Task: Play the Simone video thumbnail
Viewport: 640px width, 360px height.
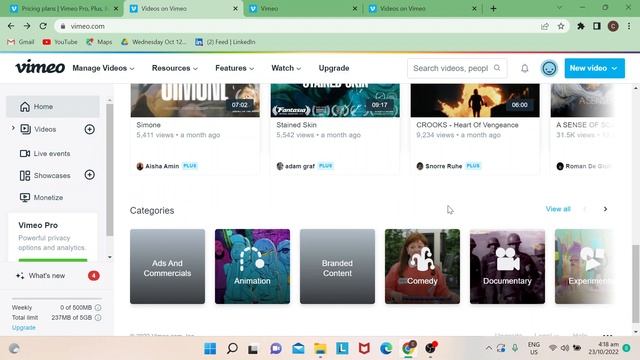Action: (x=195, y=100)
